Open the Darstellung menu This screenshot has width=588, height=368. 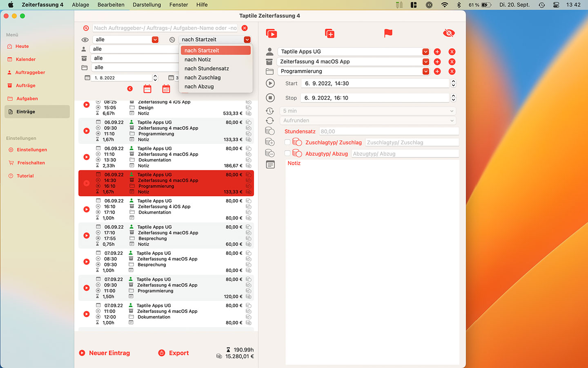coord(147,5)
